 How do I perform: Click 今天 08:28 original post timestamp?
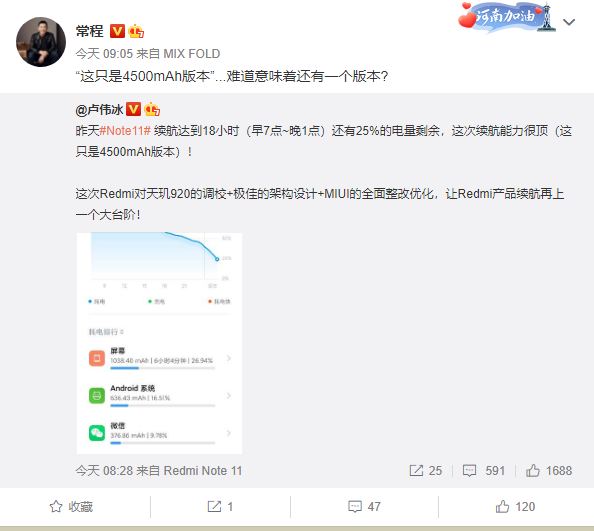104,471
